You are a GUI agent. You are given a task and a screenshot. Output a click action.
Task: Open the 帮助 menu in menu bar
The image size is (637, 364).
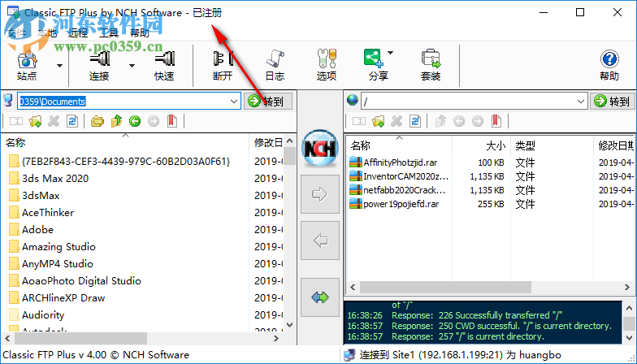pyautogui.click(x=140, y=32)
